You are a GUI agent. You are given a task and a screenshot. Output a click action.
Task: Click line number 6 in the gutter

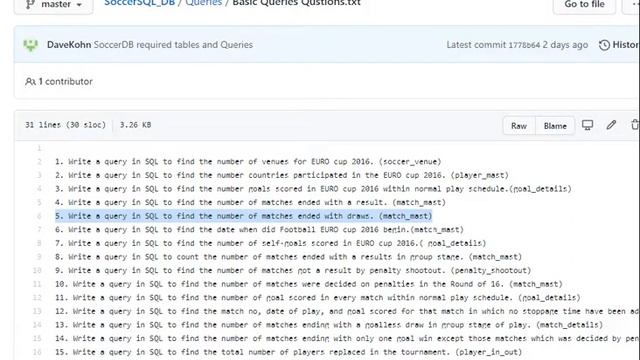click(40, 216)
